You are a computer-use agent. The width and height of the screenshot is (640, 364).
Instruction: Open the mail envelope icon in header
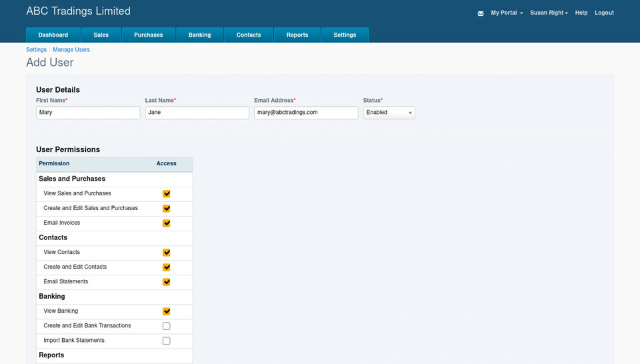[x=481, y=13]
